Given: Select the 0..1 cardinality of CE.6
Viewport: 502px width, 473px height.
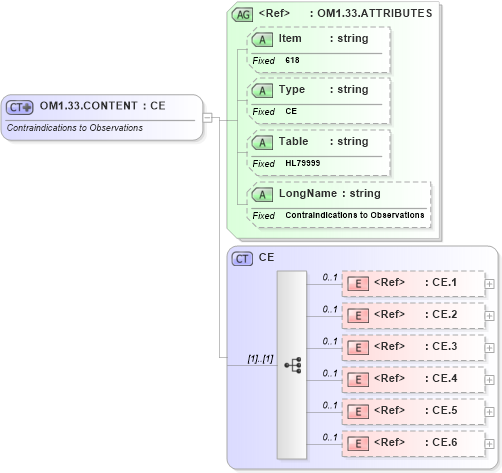Looking at the screenshot, I should [330, 437].
